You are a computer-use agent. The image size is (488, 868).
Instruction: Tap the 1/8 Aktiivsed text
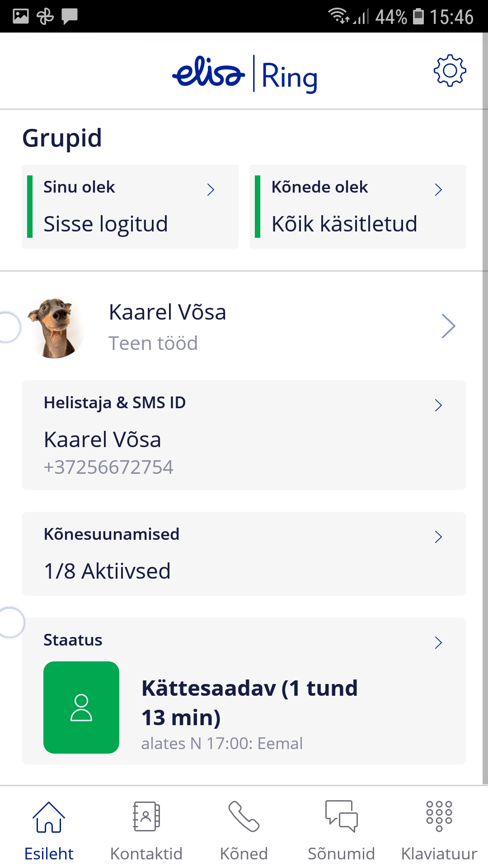tap(108, 571)
